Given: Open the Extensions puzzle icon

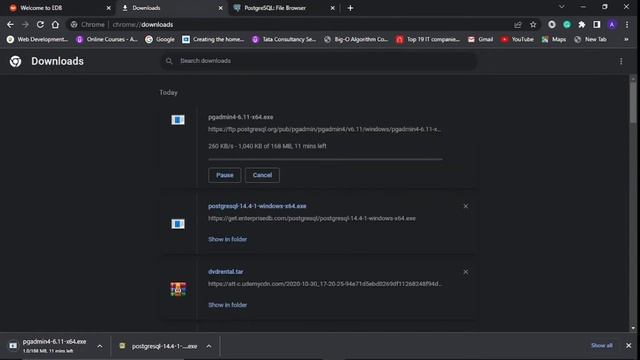Looking at the screenshot, I should [582, 24].
